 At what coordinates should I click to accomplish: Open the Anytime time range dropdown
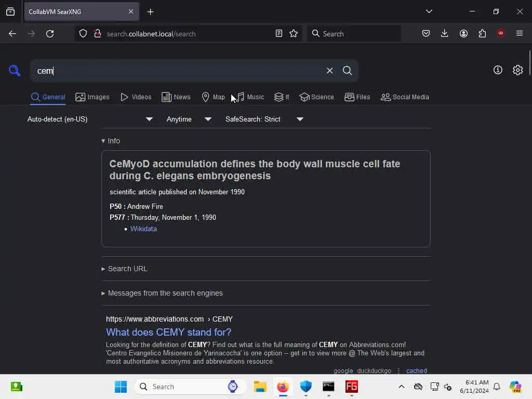point(189,119)
